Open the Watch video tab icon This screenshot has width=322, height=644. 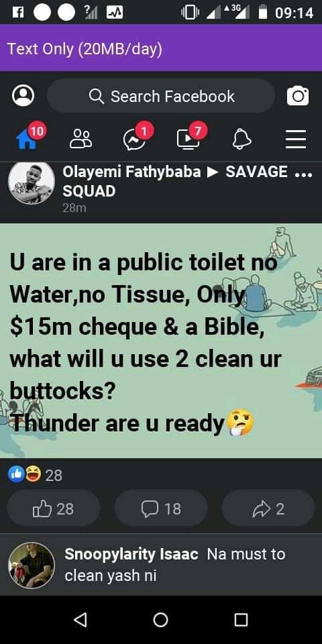pos(188,140)
